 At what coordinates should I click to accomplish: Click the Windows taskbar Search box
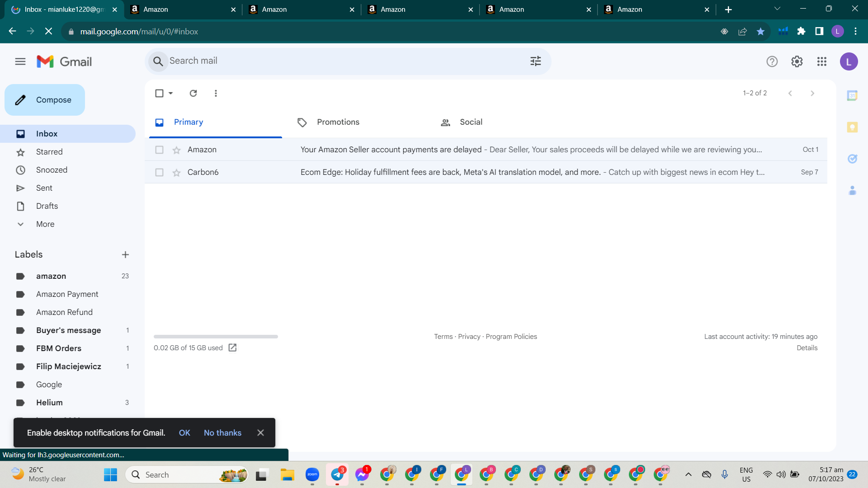pos(187,474)
